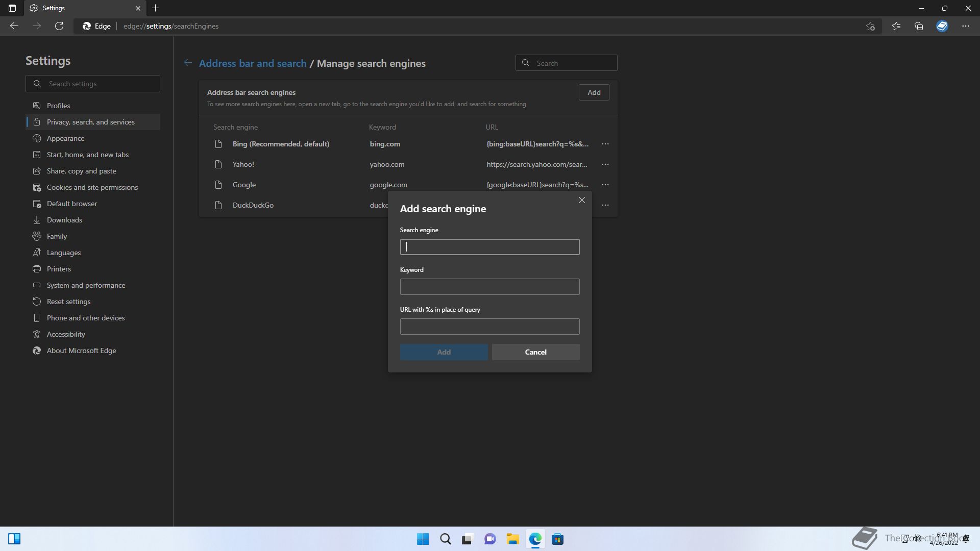The height and width of the screenshot is (551, 980).
Task: Open Start, home, and new tabs
Action: click(93, 155)
